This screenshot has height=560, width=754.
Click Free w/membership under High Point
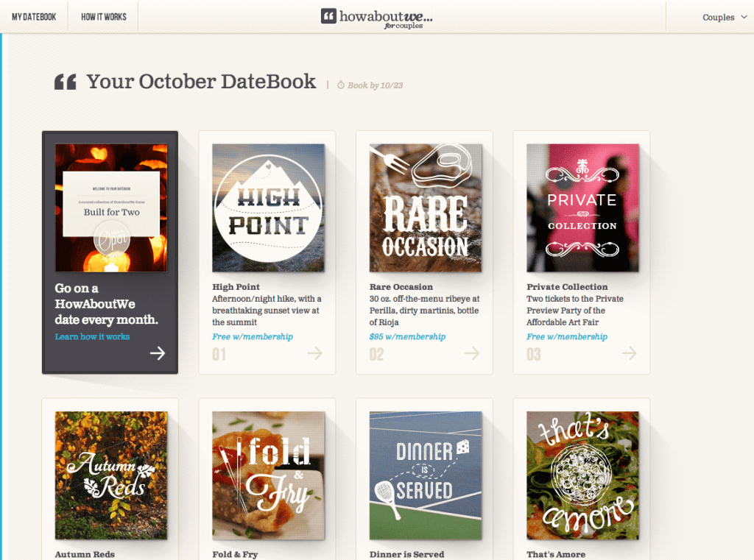253,336
